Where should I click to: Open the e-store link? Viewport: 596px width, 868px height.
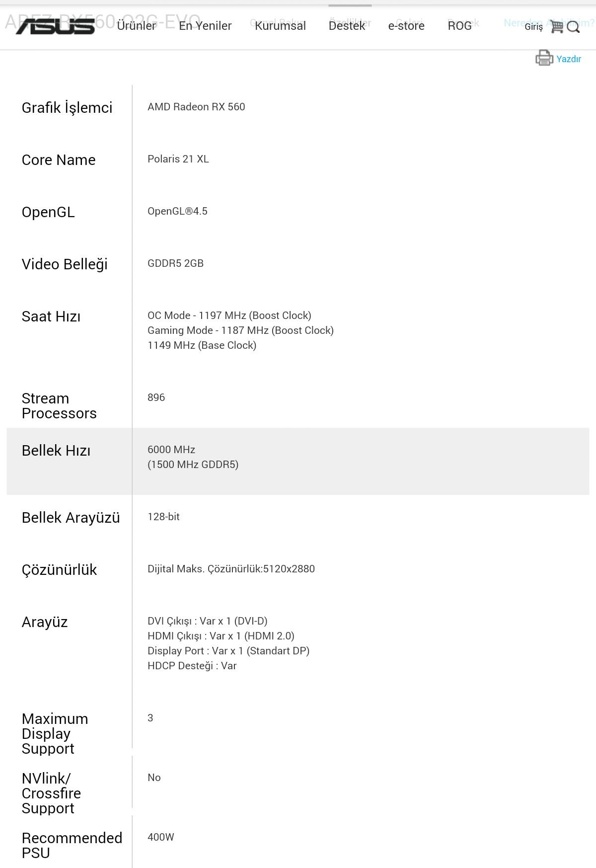(406, 26)
